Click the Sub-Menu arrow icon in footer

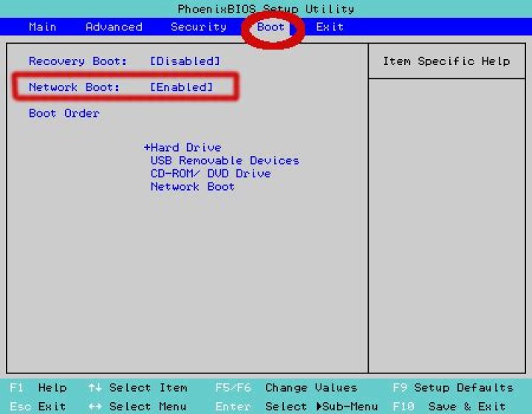pyautogui.click(x=319, y=406)
